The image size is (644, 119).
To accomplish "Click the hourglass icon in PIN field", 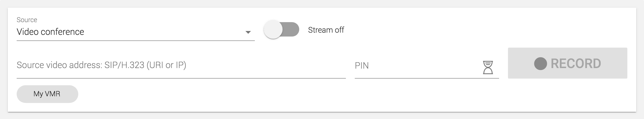I will [x=488, y=68].
